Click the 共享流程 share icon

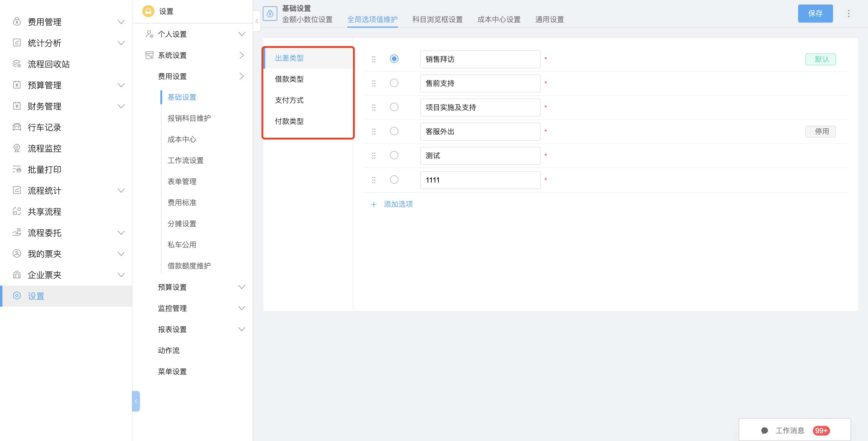pyautogui.click(x=17, y=211)
